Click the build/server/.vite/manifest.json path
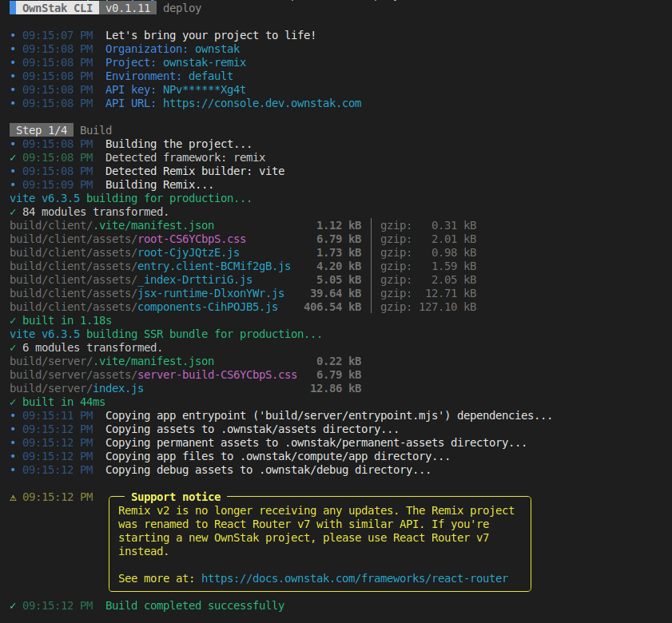 click(112, 361)
